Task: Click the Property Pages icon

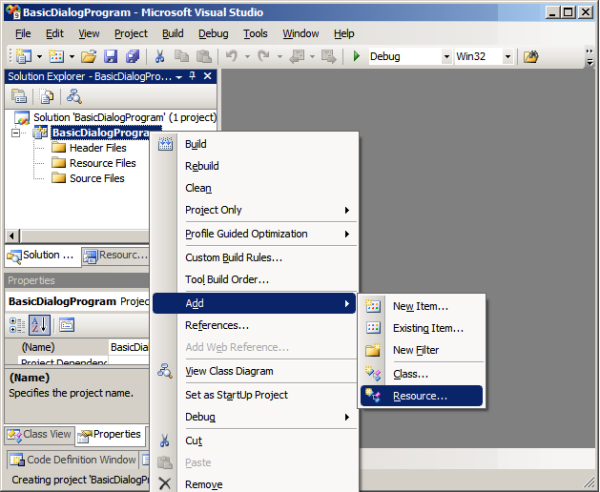Action: point(67,325)
